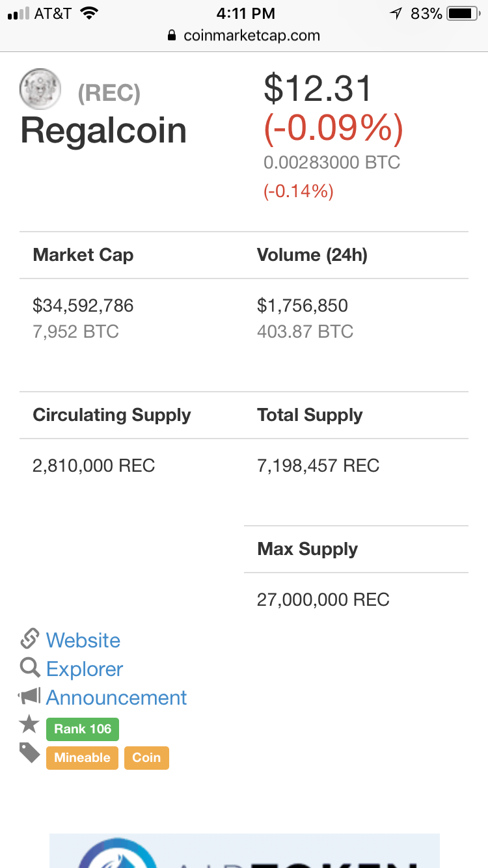This screenshot has width=488, height=868.
Task: Click the megaphone icon beside Announcement
Action: tap(30, 697)
